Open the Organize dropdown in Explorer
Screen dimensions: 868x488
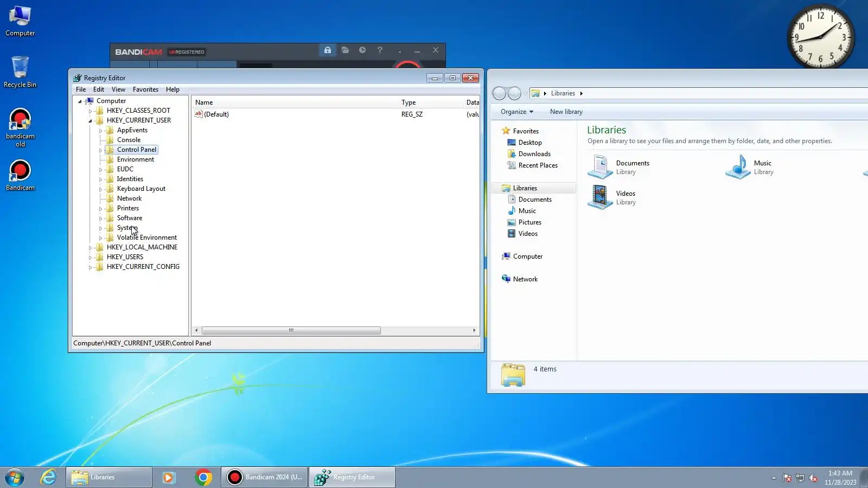pos(517,112)
